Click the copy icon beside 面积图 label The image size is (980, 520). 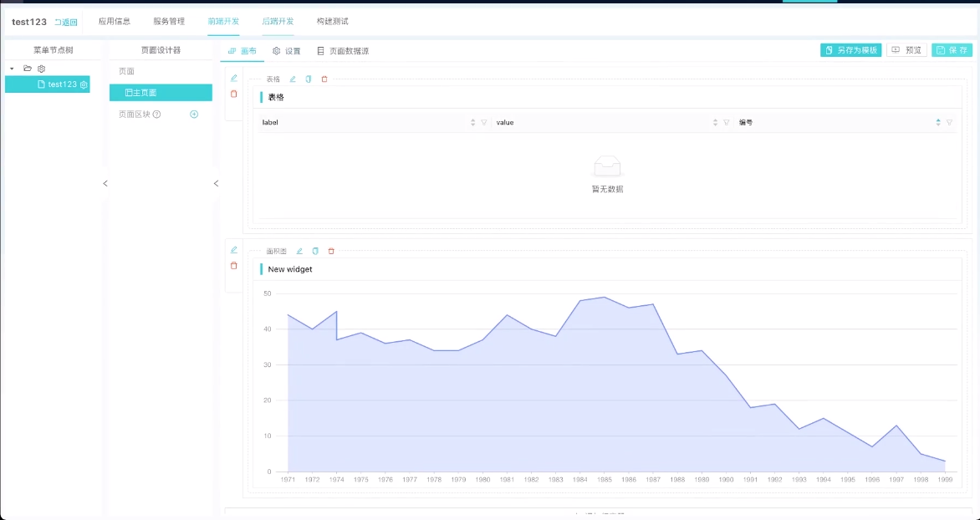(315, 251)
